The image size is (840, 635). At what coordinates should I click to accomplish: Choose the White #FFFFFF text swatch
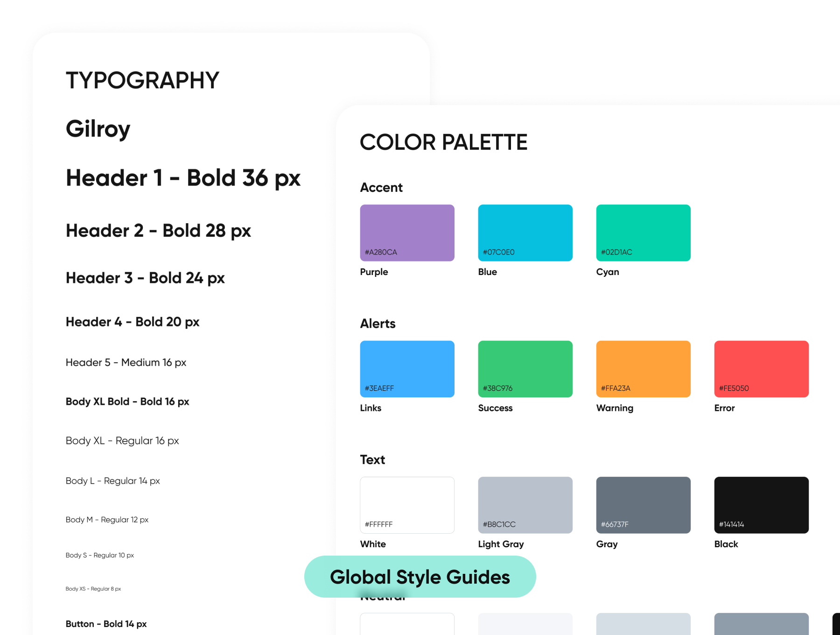[x=407, y=505]
